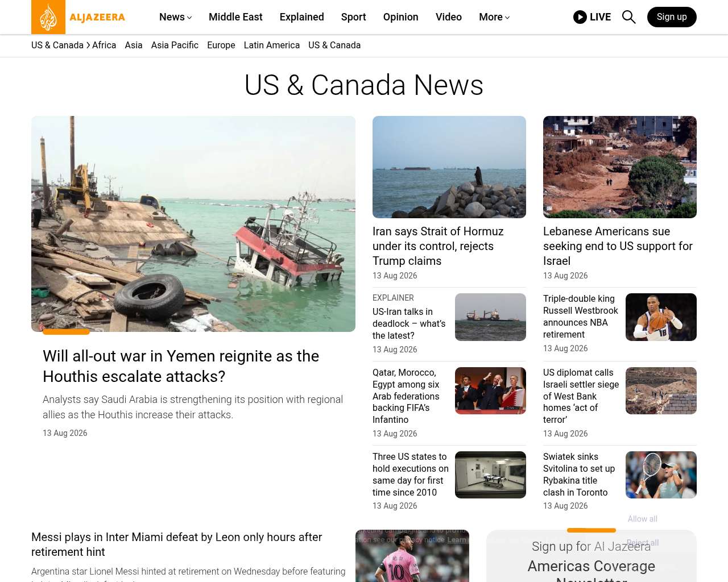This screenshot has width=728, height=582.
Task: Open the search magnifier icon
Action: pyautogui.click(x=628, y=17)
